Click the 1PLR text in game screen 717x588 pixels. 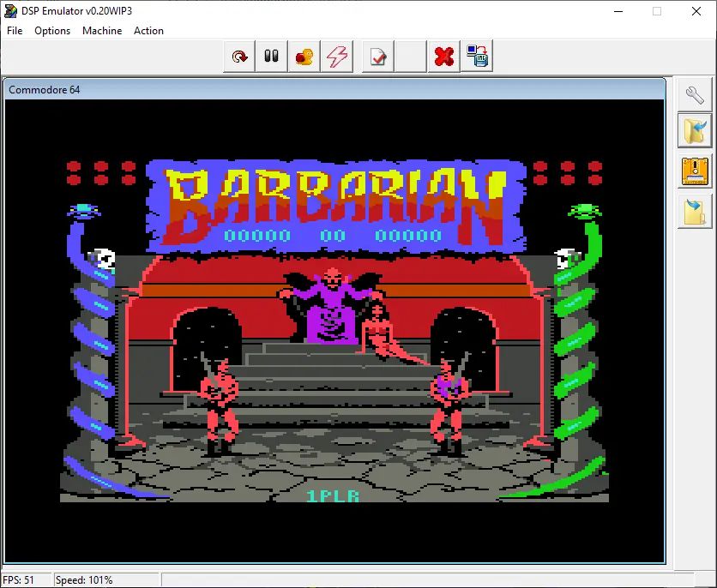[333, 495]
